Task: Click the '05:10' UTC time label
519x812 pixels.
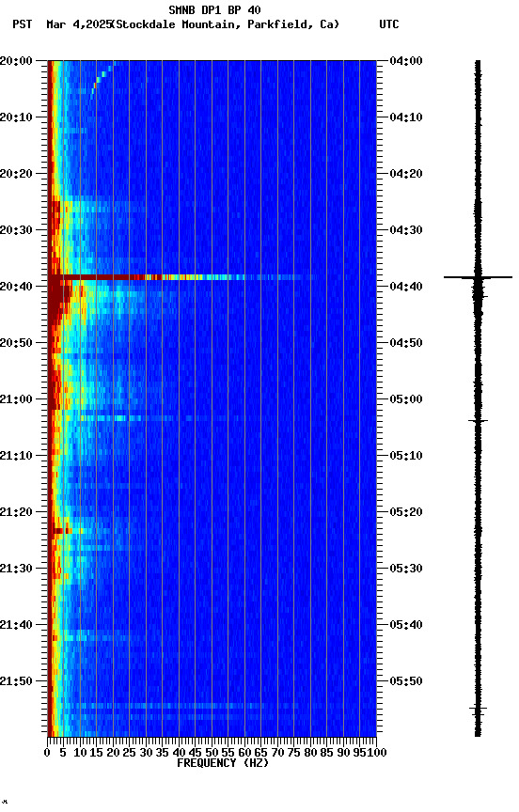Action: click(406, 456)
